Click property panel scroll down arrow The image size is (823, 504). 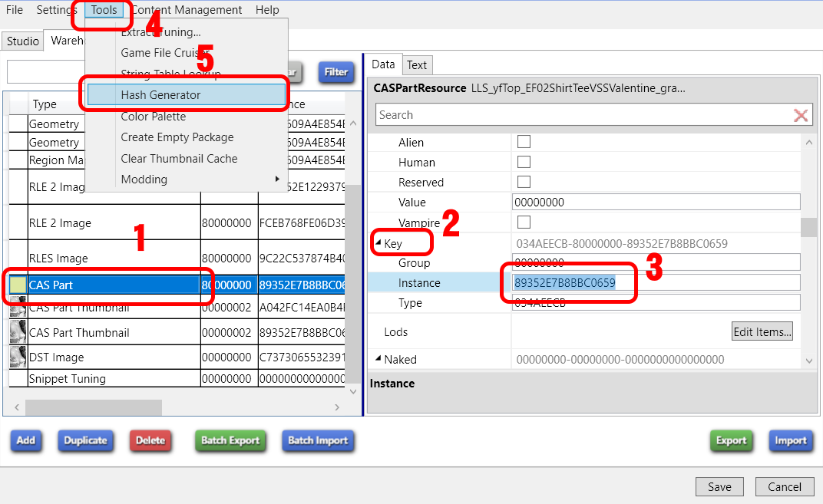[809, 361]
